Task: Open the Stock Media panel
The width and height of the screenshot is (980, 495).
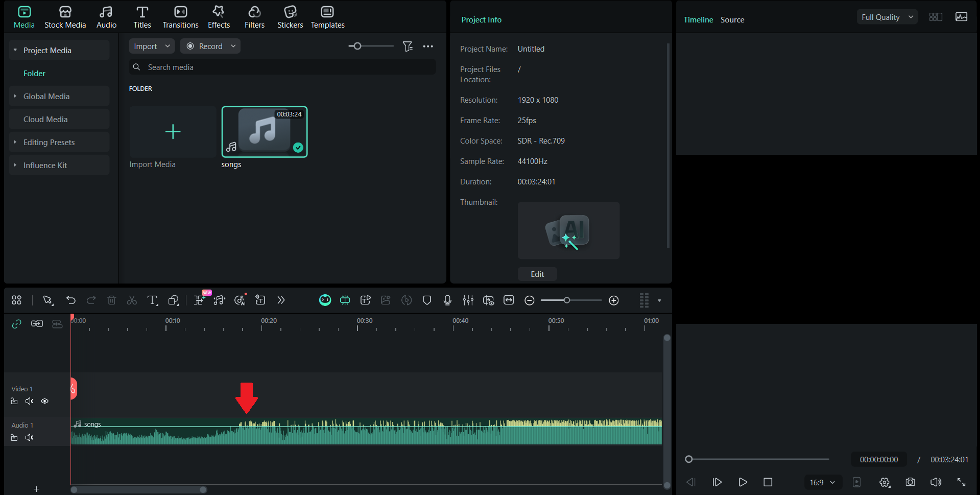Action: pyautogui.click(x=65, y=16)
